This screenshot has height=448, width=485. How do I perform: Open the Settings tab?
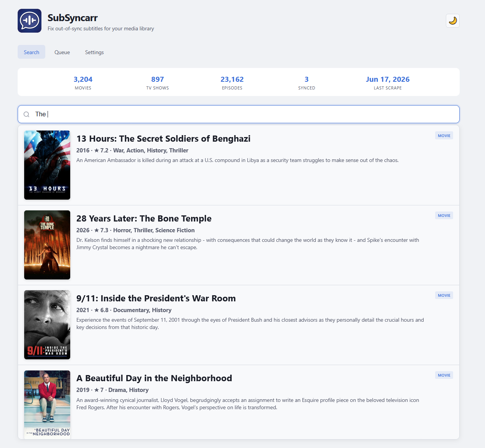pos(94,52)
